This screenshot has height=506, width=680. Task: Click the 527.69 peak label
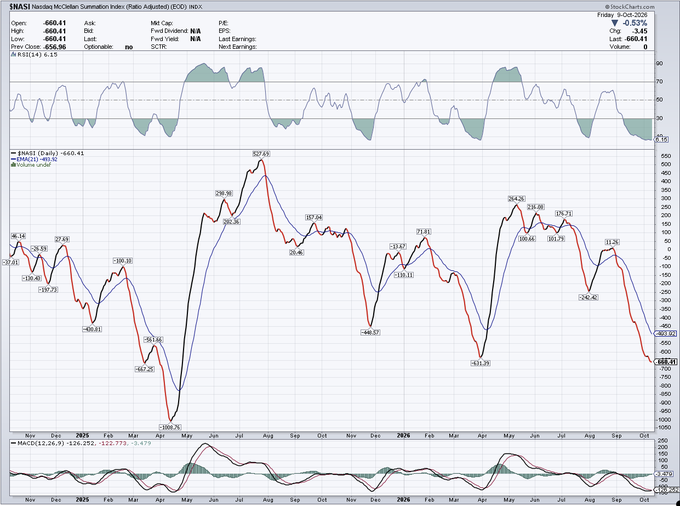(261, 154)
